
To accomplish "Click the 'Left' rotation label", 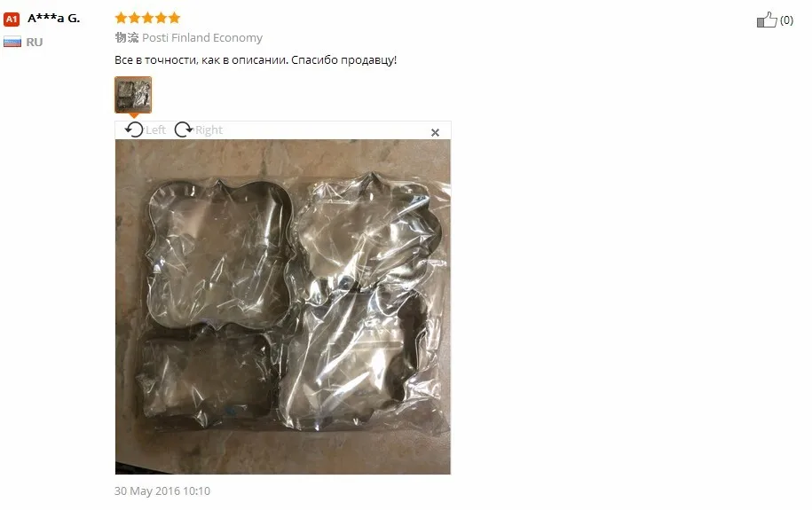I will pyautogui.click(x=155, y=130).
